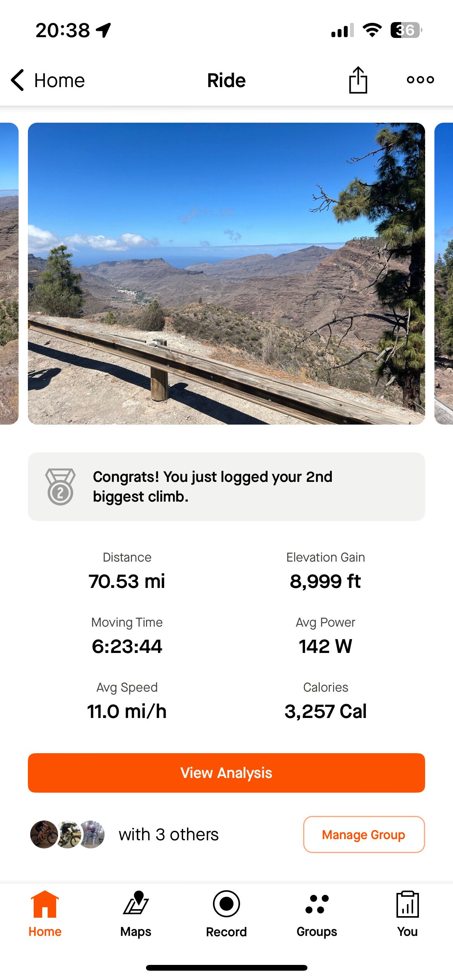Image resolution: width=453 pixels, height=980 pixels.
Task: Go to the You profile tab
Action: [407, 913]
